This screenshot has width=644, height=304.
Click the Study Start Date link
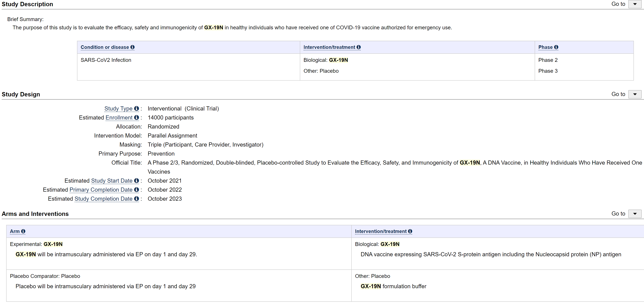[x=112, y=181]
